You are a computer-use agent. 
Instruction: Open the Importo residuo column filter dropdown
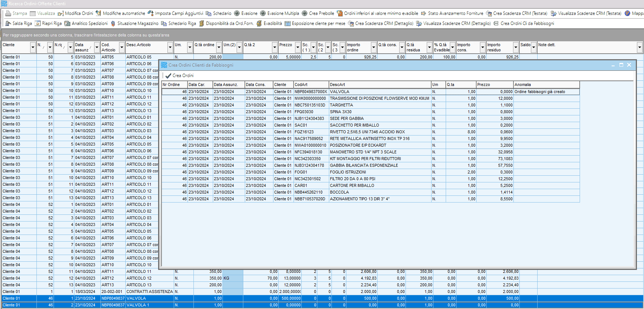pyautogui.click(x=516, y=48)
